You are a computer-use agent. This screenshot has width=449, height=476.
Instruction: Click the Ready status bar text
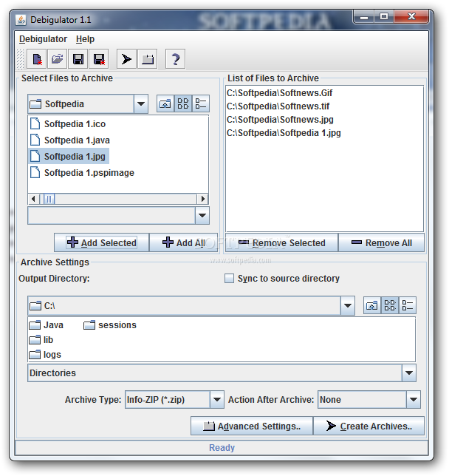(222, 447)
